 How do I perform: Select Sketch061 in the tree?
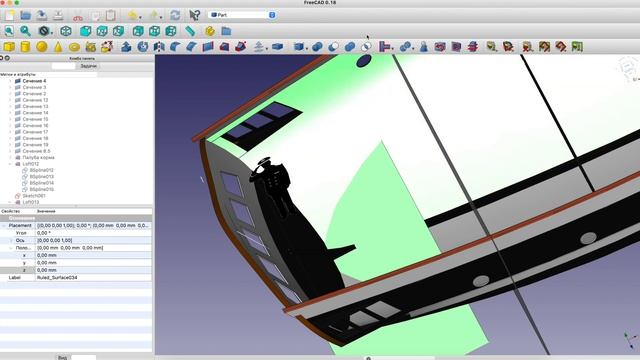point(33,196)
